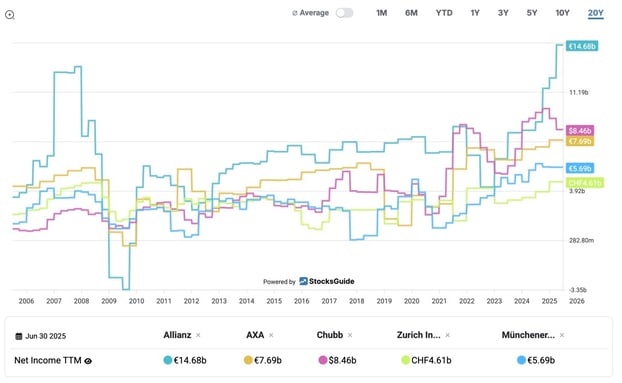Click the -3.35b y-axis label
Viewport: 622px width, 383px height.
coord(578,290)
